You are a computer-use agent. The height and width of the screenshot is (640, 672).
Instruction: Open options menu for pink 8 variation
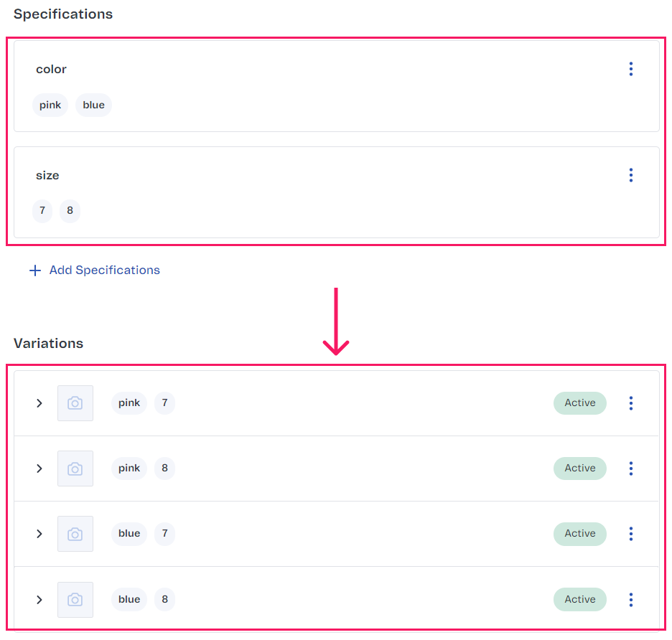(631, 469)
